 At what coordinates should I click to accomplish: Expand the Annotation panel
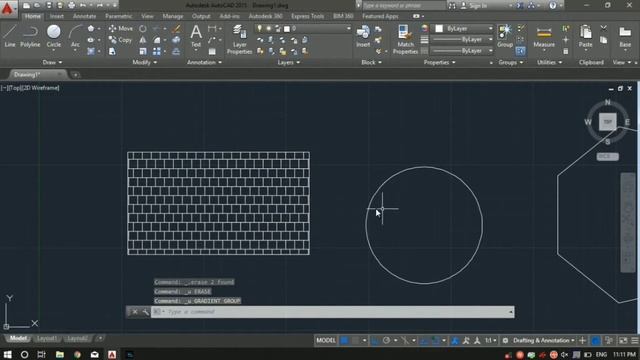(204, 62)
